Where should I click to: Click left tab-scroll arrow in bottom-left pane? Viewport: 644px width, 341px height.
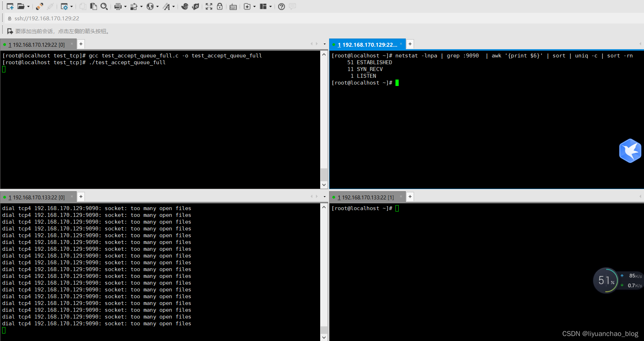point(311,197)
